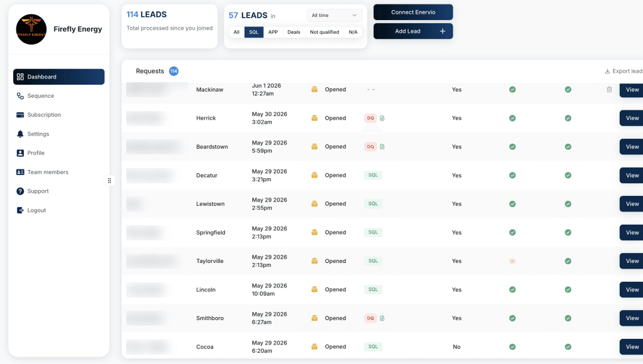Click the first green check in Lincoln row
The height and width of the screenshot is (364, 643).
coord(512,289)
